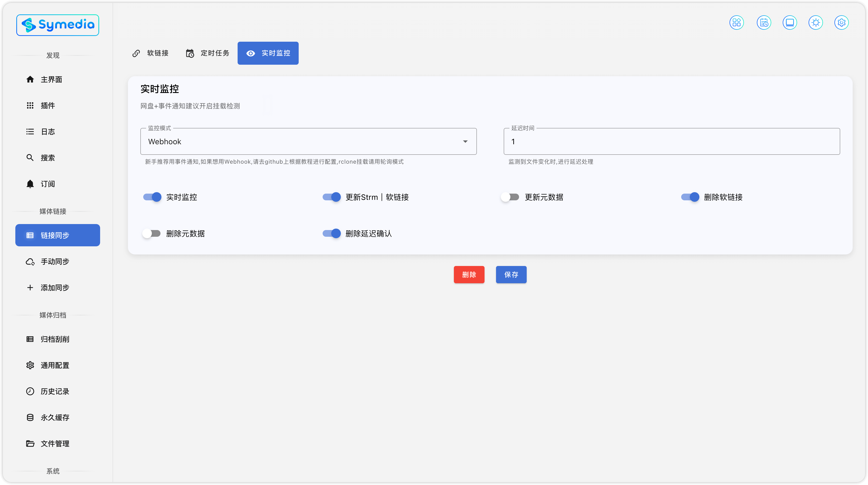Switch to the 定时任务 tab
This screenshot has width=868, height=485.
pyautogui.click(x=208, y=53)
